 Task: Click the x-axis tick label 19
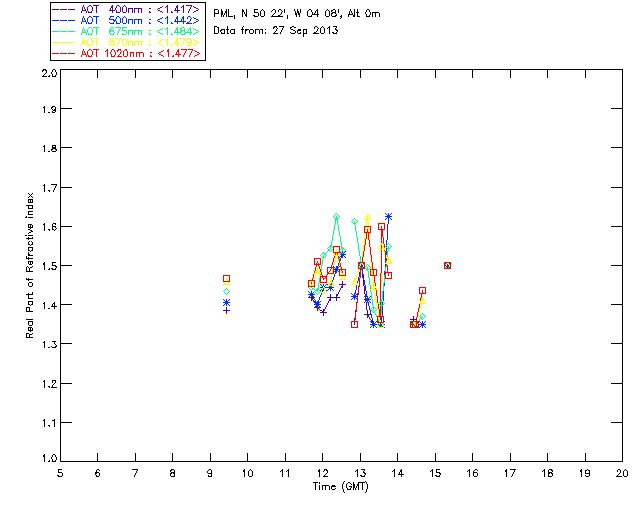(585, 473)
